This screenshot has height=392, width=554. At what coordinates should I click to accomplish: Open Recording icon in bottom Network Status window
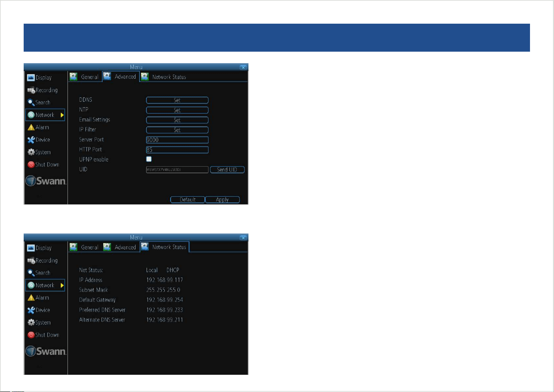31,260
